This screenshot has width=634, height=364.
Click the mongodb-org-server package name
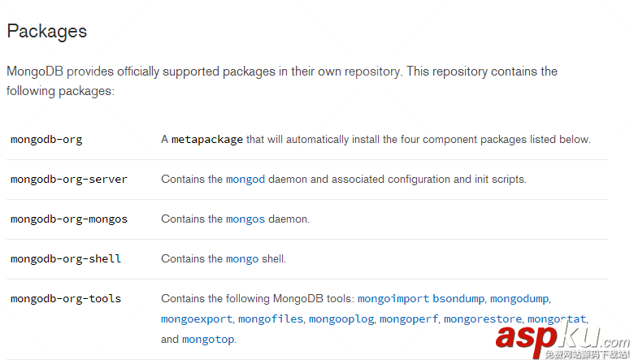click(x=69, y=179)
